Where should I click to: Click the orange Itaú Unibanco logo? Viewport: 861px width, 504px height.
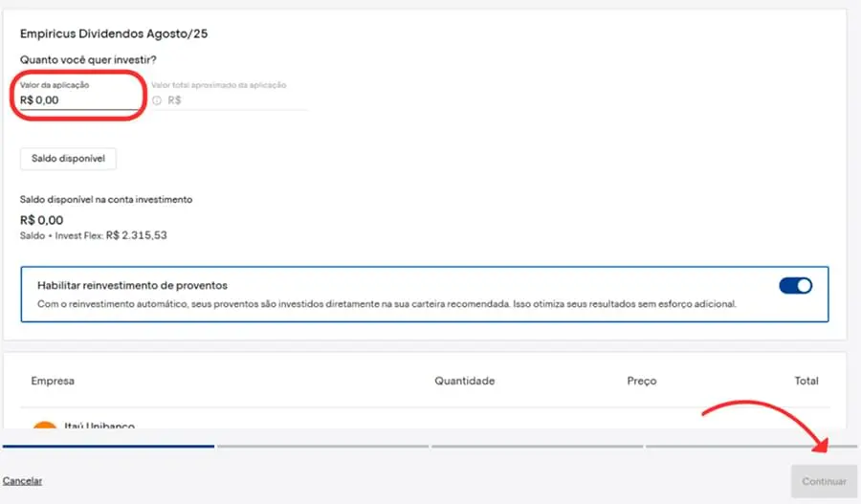pos(44,426)
